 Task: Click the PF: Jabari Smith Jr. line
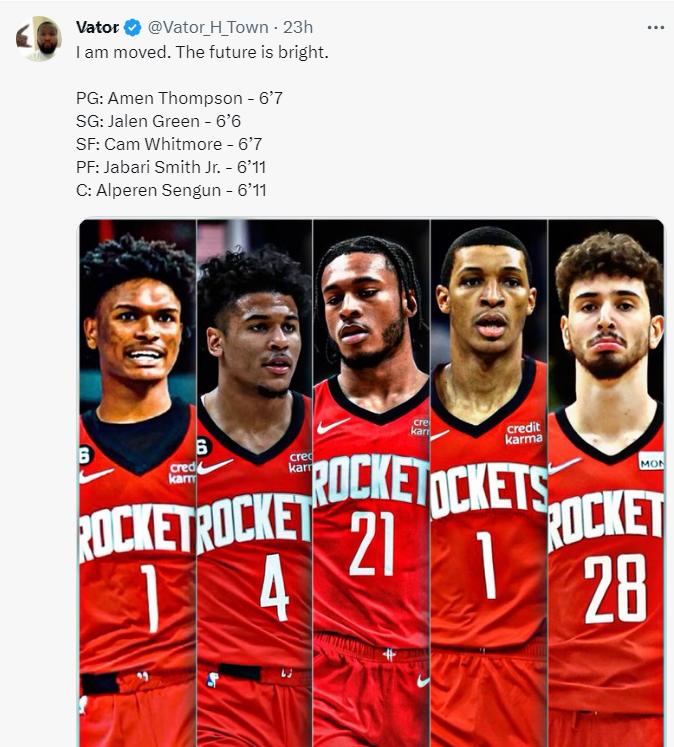coord(171,167)
